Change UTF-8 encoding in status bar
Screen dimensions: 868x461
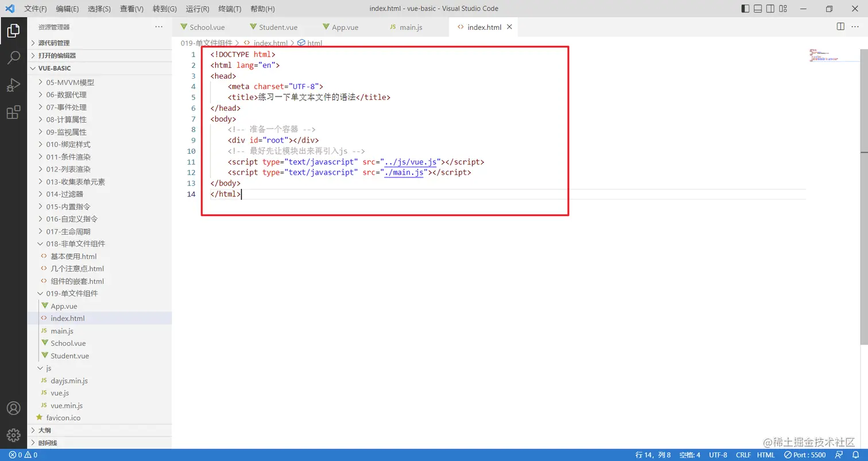(x=718, y=455)
